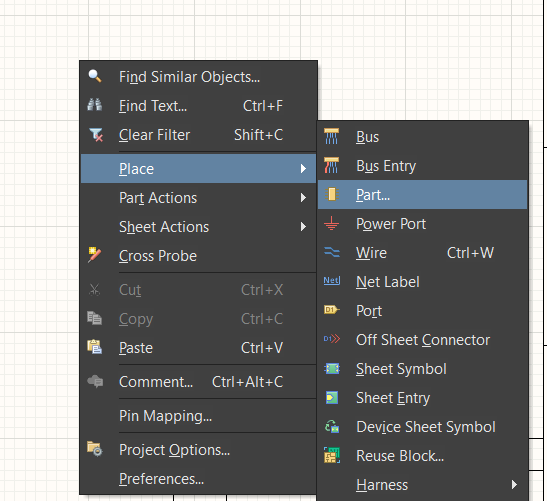Click the Paste clipboard icon
547x501 pixels.
(x=95, y=347)
